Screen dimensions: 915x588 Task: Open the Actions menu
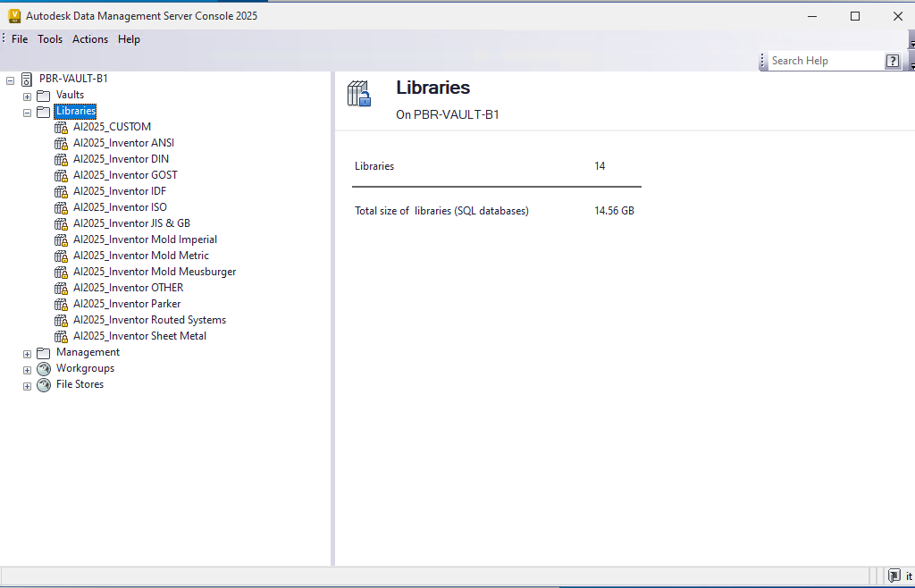90,39
